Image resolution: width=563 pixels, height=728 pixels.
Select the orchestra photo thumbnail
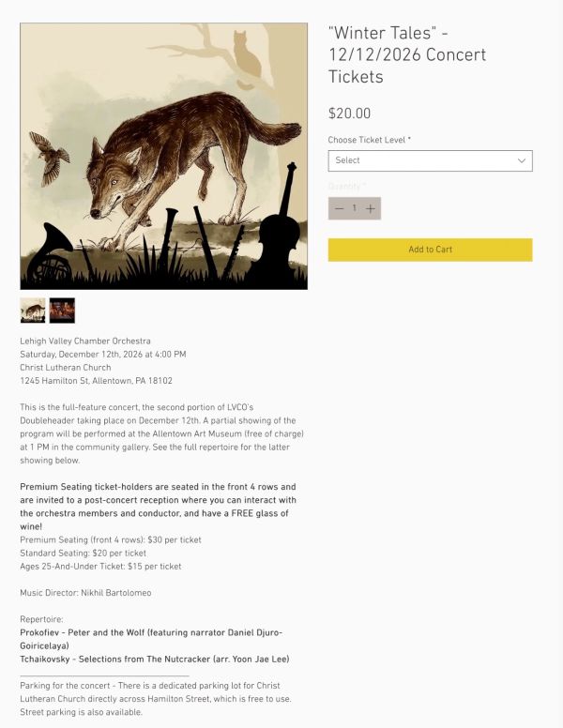point(62,311)
